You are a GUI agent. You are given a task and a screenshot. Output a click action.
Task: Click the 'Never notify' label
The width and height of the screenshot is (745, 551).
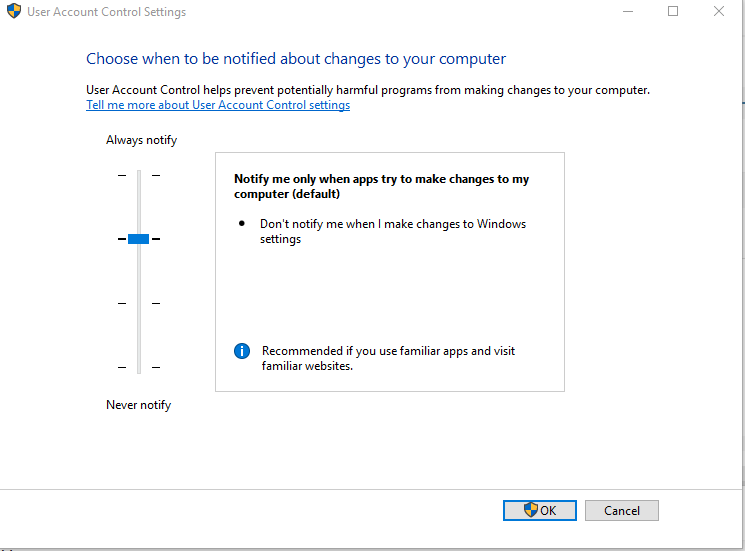[x=138, y=405]
